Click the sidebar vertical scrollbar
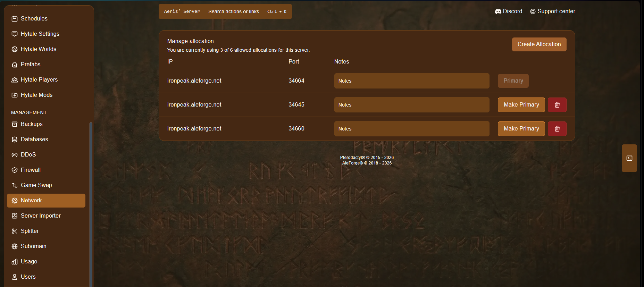This screenshot has width=644, height=287. 91,204
